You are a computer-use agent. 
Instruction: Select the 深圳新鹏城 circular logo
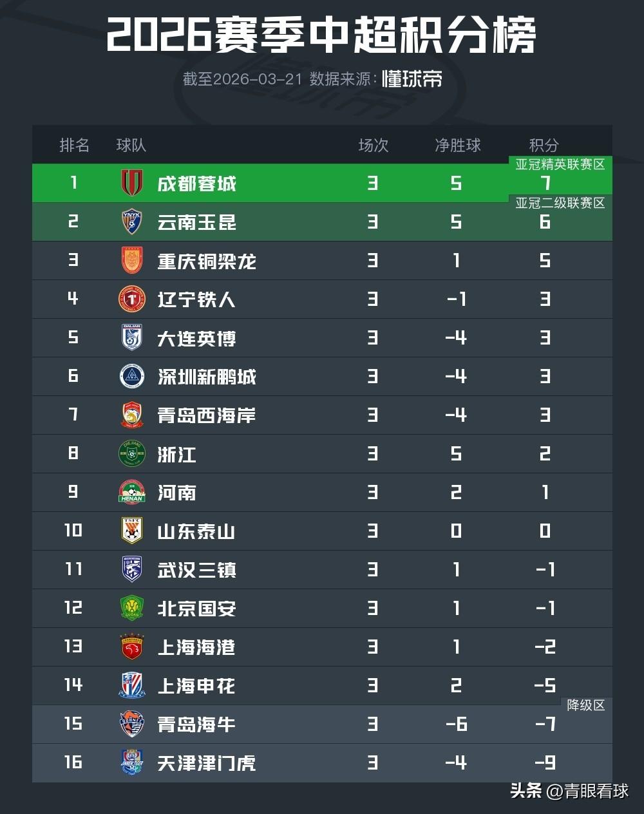click(x=132, y=376)
